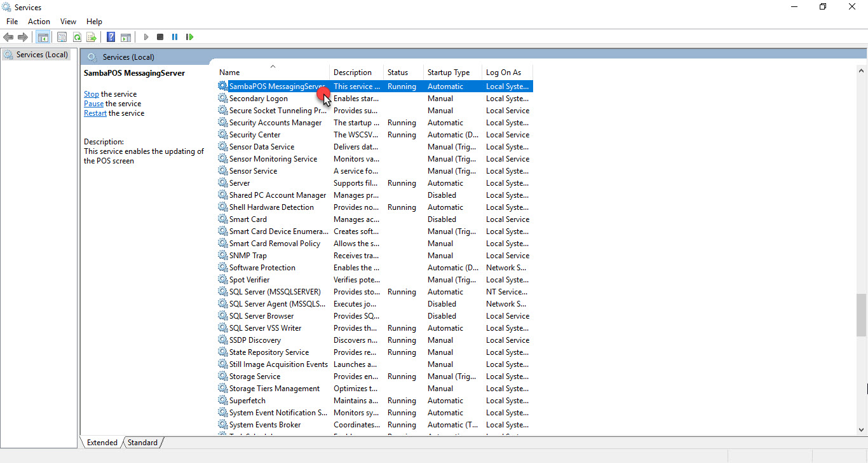The width and height of the screenshot is (868, 463).
Task: Select Services (Local) in the console tree
Action: (42, 55)
